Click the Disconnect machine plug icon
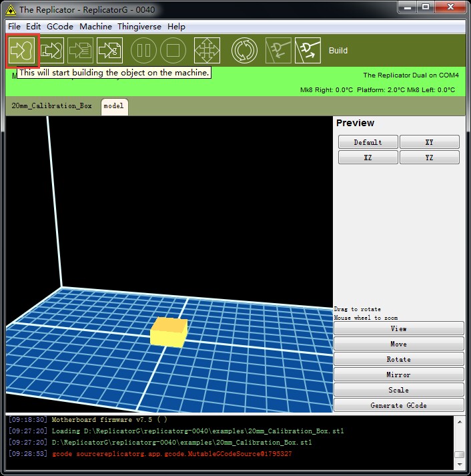The image size is (471, 476). pos(308,50)
